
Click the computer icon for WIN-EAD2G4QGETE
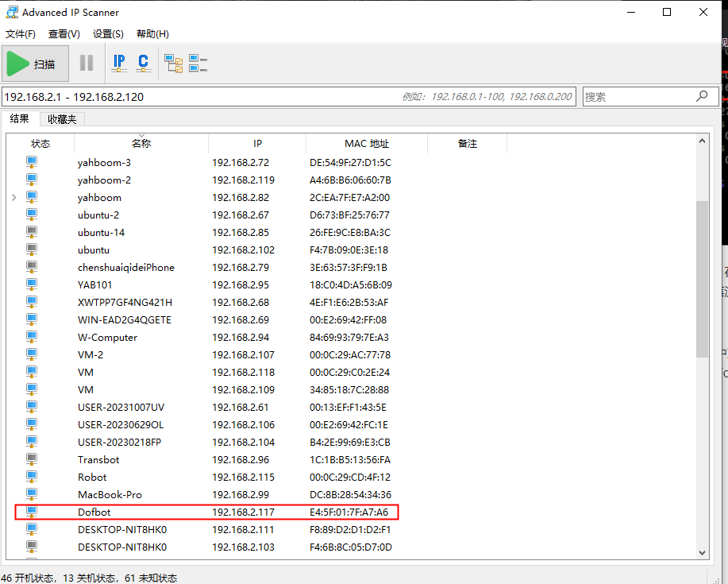[32, 319]
